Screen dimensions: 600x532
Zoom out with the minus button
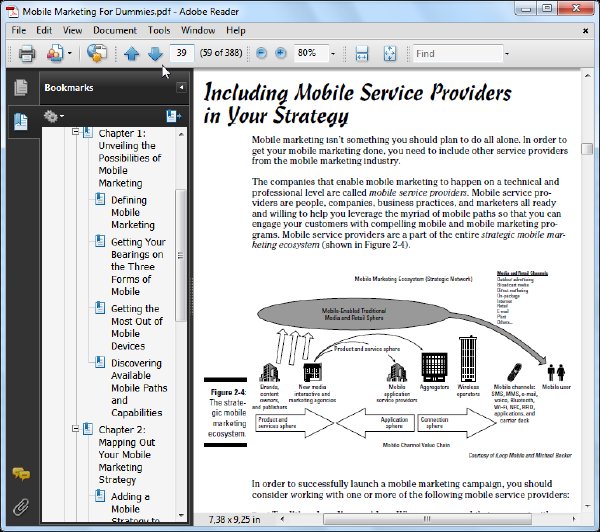[x=261, y=53]
